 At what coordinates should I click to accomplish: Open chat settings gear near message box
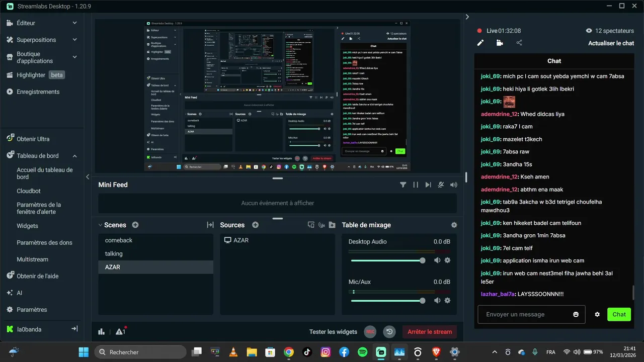(597, 314)
